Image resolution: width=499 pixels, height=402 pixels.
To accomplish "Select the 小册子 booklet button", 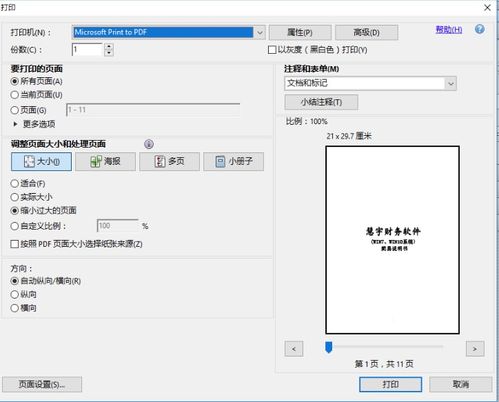I will click(x=233, y=162).
